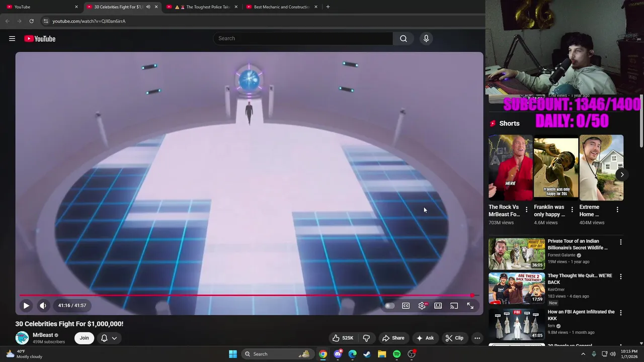644x362 pixels.
Task: Open the Franklin was only happy short
Action: pos(556,167)
